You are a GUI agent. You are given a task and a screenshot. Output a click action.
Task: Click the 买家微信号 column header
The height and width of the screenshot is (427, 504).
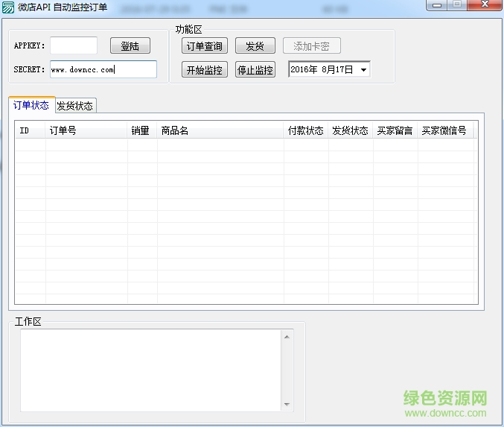(x=445, y=130)
